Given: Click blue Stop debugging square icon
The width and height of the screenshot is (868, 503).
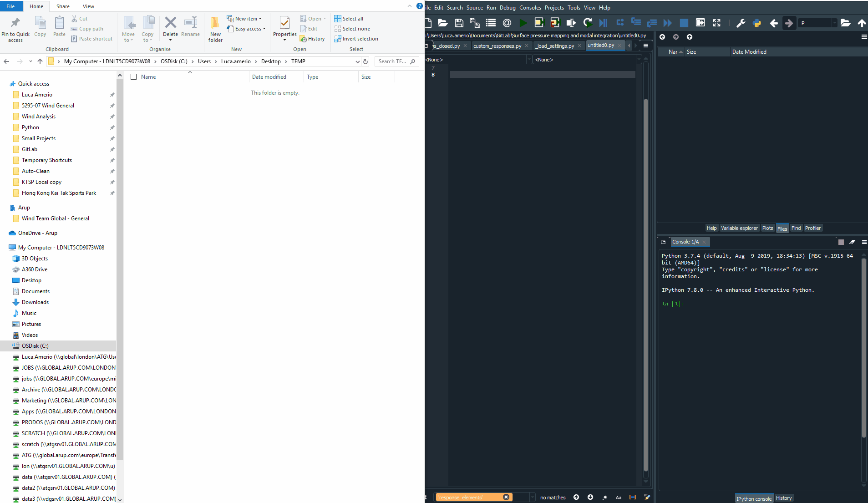Looking at the screenshot, I should tap(684, 23).
